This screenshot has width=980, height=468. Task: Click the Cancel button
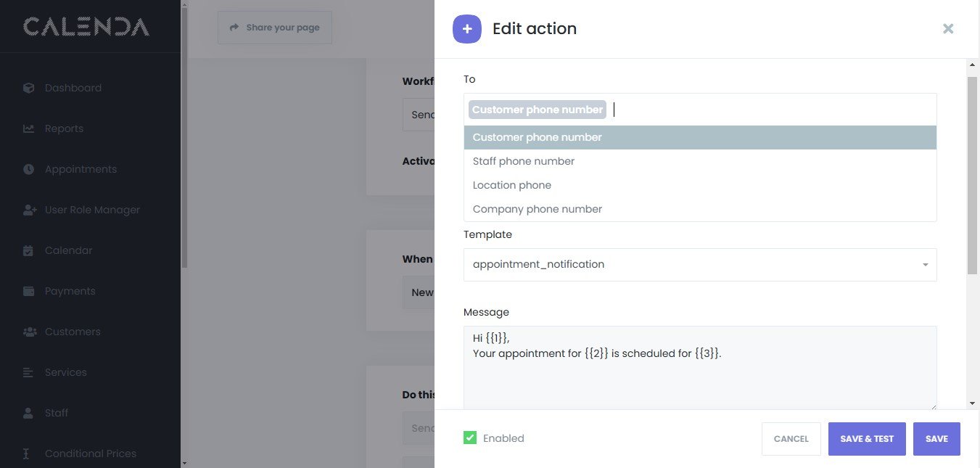(x=791, y=439)
